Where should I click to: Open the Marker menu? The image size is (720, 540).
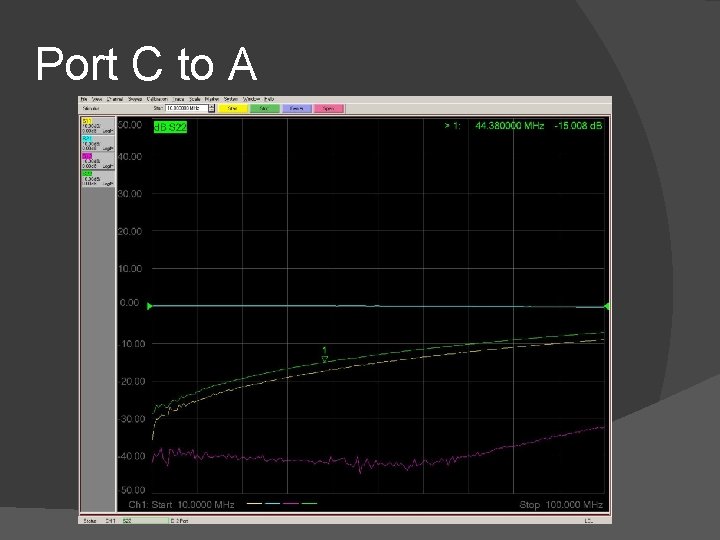(212, 99)
